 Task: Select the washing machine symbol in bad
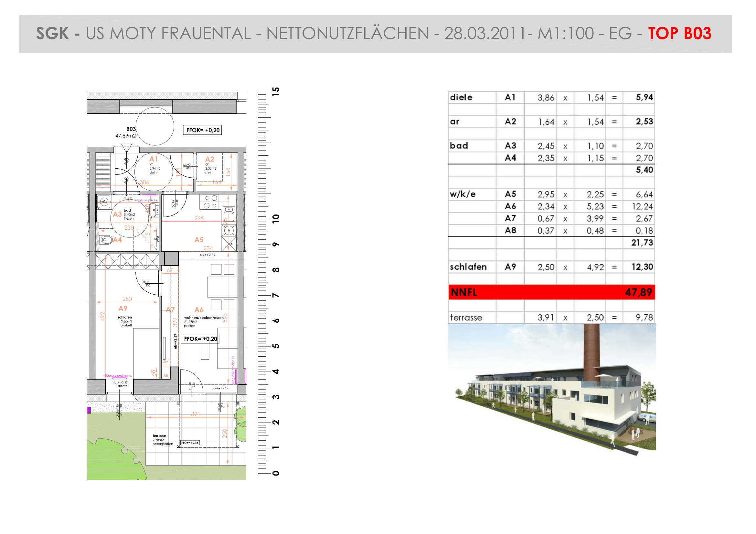[x=104, y=202]
